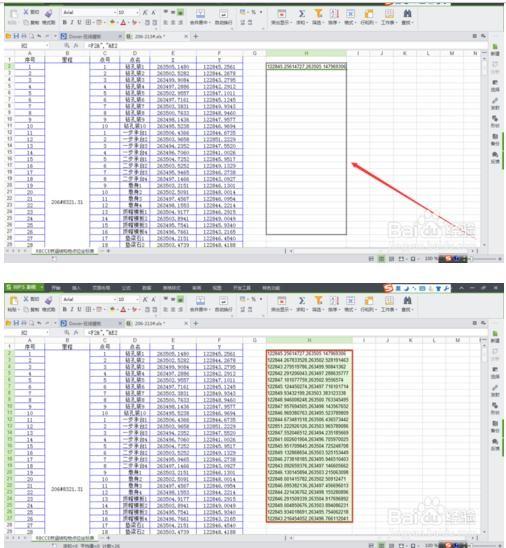Click column H header in bottom screenshot
Screen dimensions: 506x548
click(x=309, y=340)
